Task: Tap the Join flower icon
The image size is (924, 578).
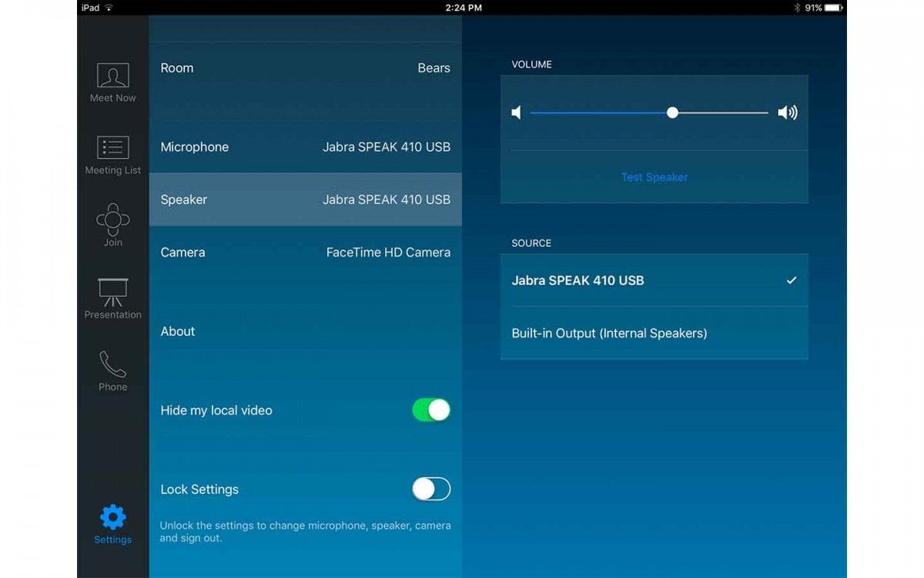Action: 112,219
